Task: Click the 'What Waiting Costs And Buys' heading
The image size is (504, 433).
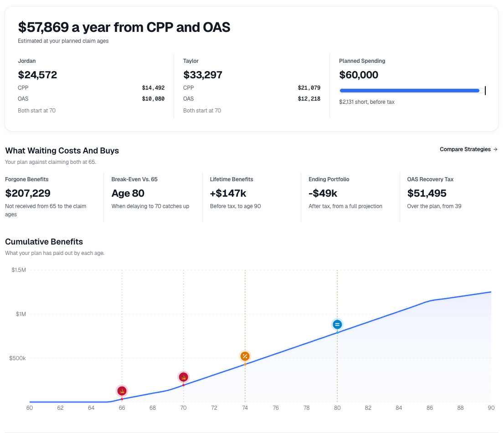Action: (62, 151)
